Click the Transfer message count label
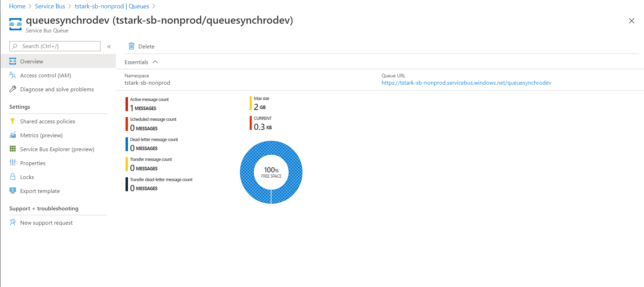 151,160
